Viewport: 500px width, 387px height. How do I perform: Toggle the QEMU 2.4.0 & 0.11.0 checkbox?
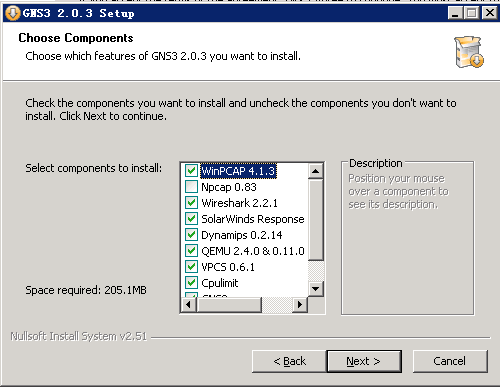click(x=191, y=251)
